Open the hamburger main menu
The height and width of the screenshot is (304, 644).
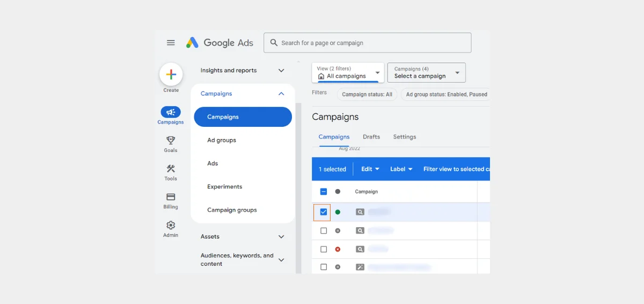[171, 43]
